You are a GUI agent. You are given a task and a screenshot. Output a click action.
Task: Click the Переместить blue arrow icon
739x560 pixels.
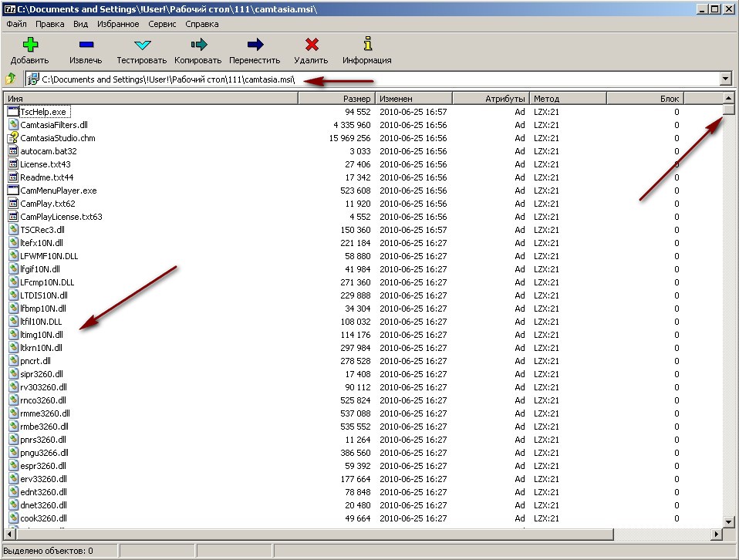point(255,45)
